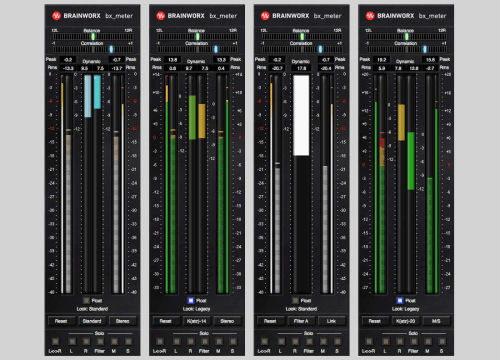Open the Filter A mode selector

coord(301,321)
